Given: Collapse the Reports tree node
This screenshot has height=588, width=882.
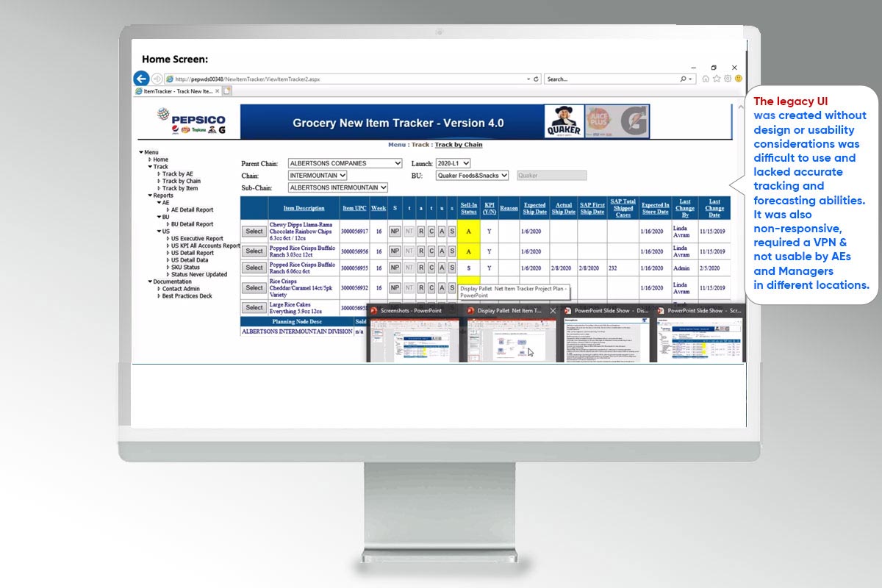Looking at the screenshot, I should click(x=150, y=196).
